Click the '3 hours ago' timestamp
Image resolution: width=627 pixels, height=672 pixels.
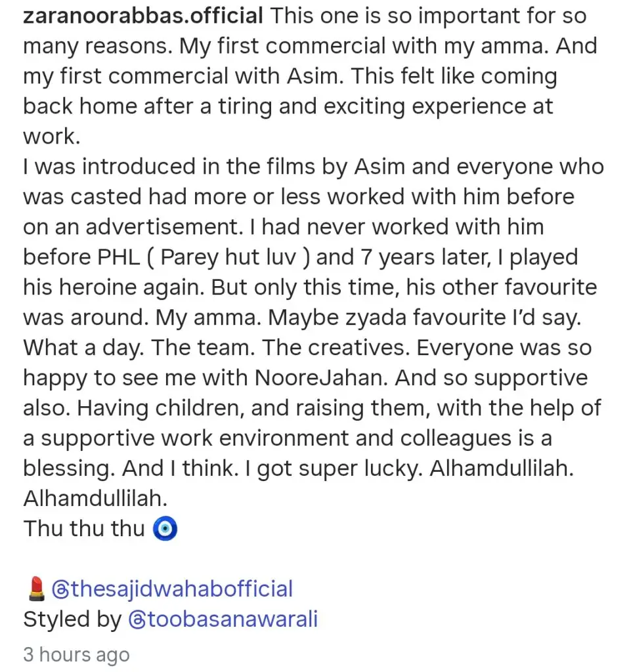click(x=76, y=654)
